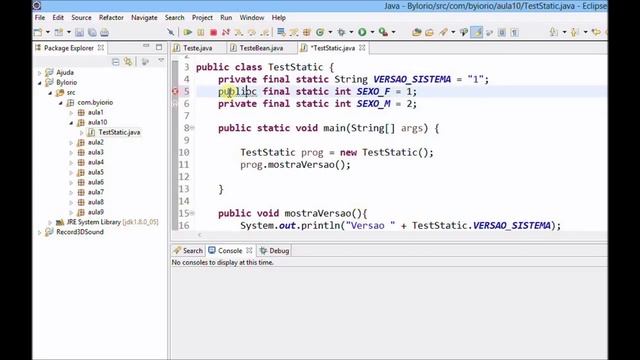This screenshot has width=640, height=360.
Task: Click the Next Annotation arrow icon
Action: pos(554,32)
